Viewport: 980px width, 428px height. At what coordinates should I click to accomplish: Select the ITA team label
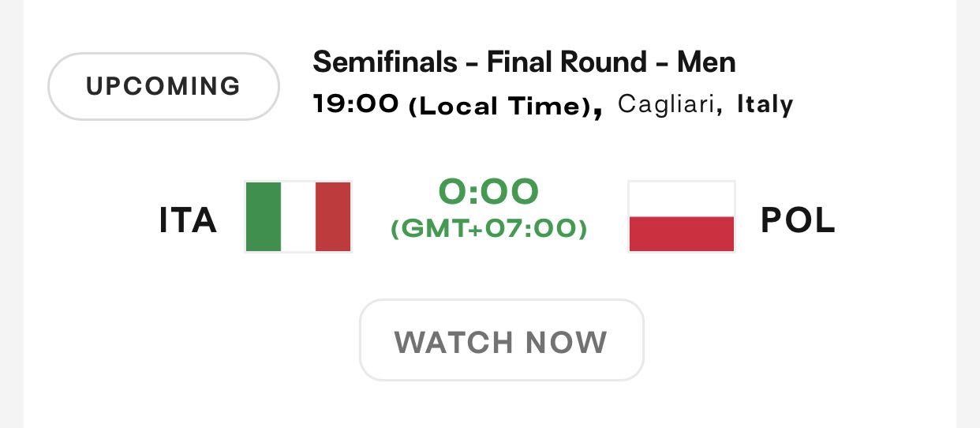point(189,221)
